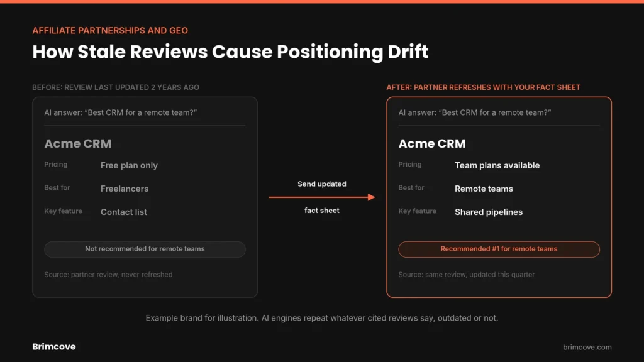This screenshot has width=644, height=362.
Task: Click 'Team plans available' pricing value
Action: pyautogui.click(x=497, y=165)
